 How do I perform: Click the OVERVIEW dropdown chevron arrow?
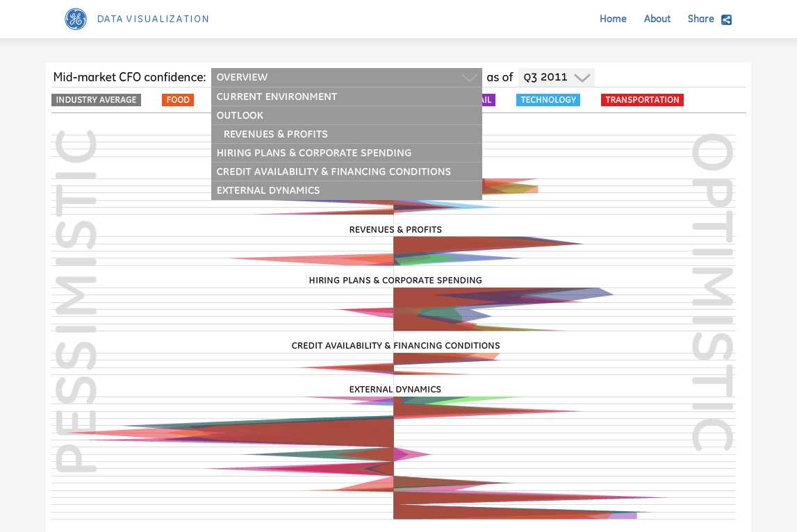[x=469, y=78]
